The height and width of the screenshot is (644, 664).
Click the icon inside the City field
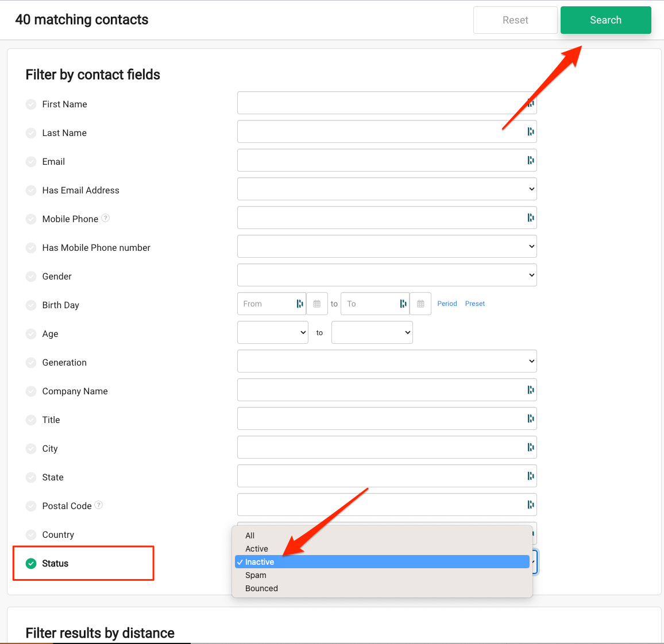pyautogui.click(x=531, y=447)
